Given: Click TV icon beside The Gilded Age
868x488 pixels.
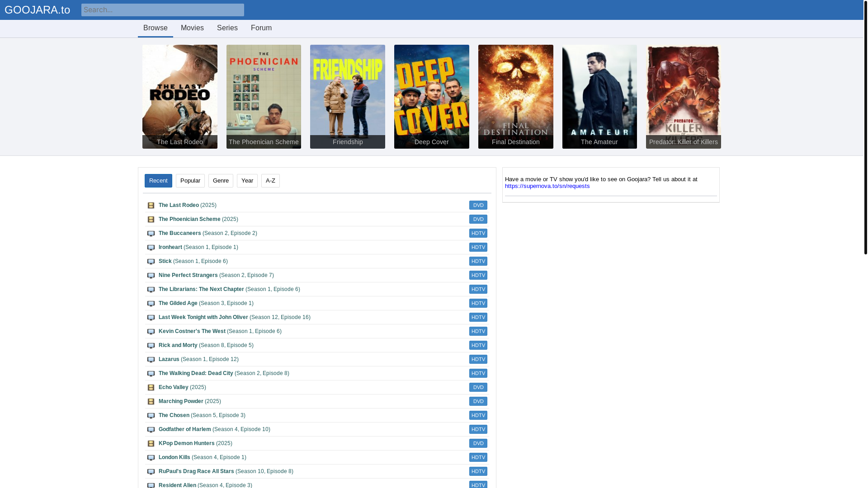Looking at the screenshot, I should point(151,304).
